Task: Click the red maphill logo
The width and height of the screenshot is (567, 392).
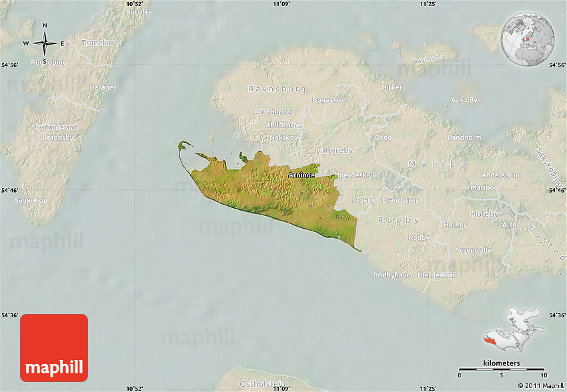Action: (54, 348)
